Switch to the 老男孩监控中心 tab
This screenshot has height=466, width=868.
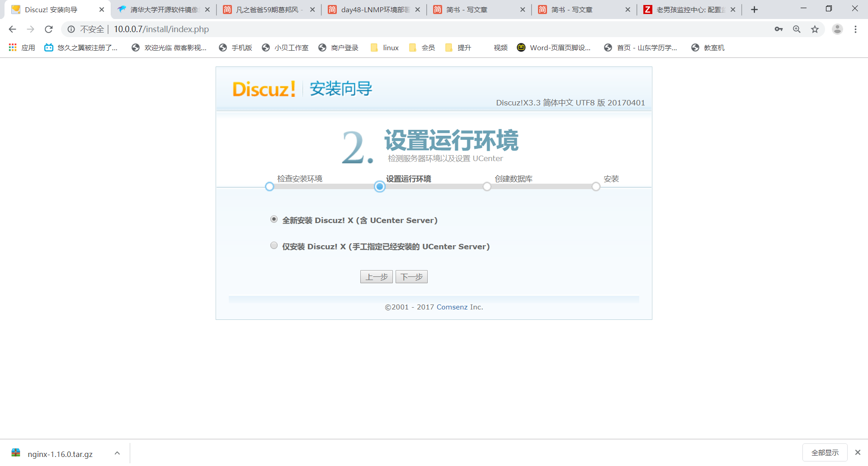pos(687,9)
